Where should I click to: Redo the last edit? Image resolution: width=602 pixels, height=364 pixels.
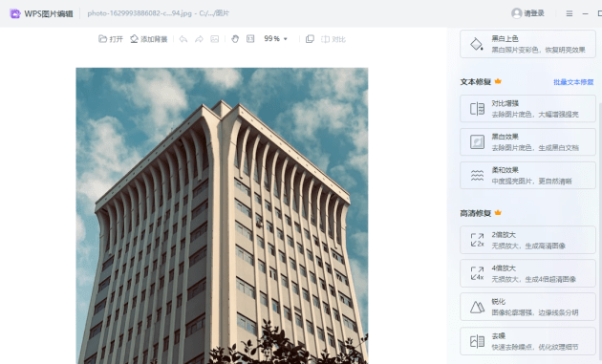coord(199,39)
